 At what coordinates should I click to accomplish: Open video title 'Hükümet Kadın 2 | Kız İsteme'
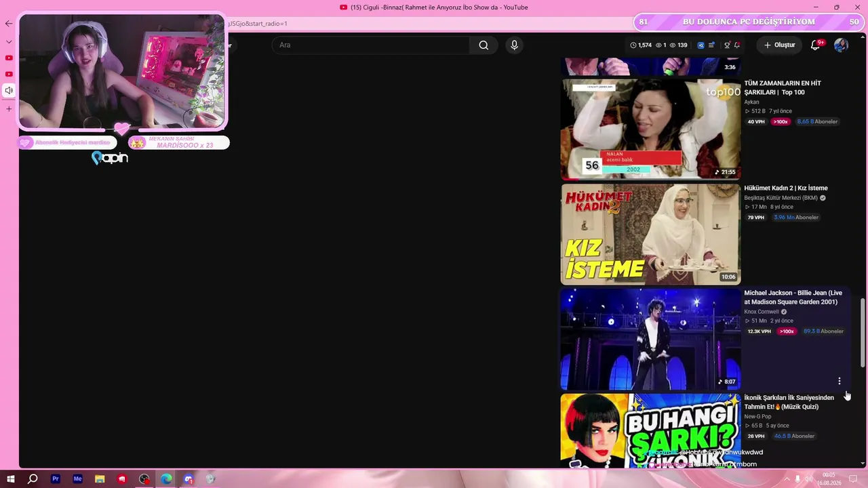(x=786, y=188)
